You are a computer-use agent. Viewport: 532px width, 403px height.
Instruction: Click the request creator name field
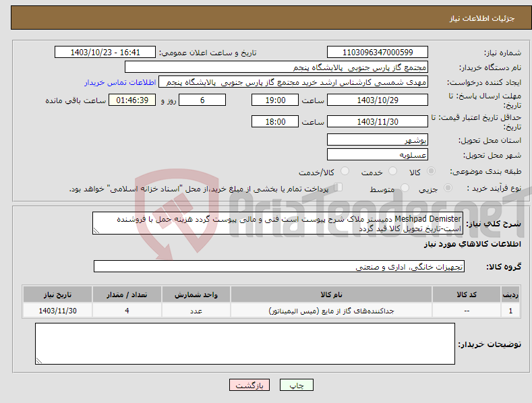293,82
